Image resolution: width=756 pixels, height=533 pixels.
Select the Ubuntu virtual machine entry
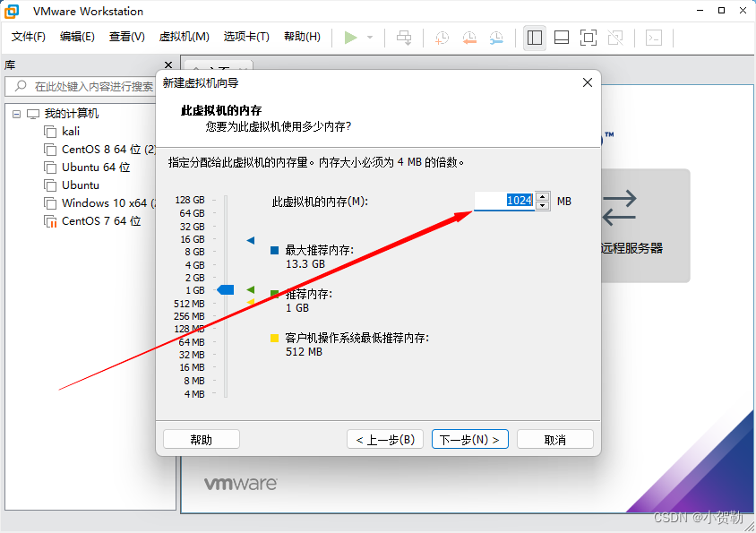pos(81,185)
